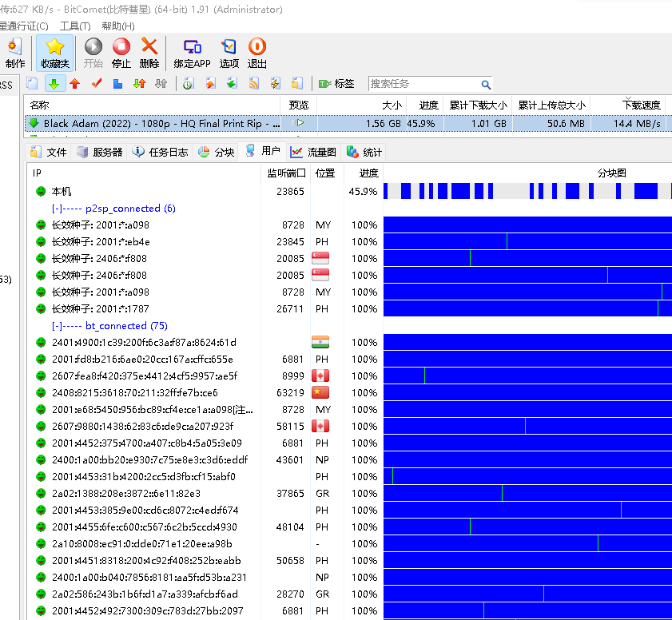The height and width of the screenshot is (620, 672).
Task: Open the 选项 options dialog
Action: [229, 53]
